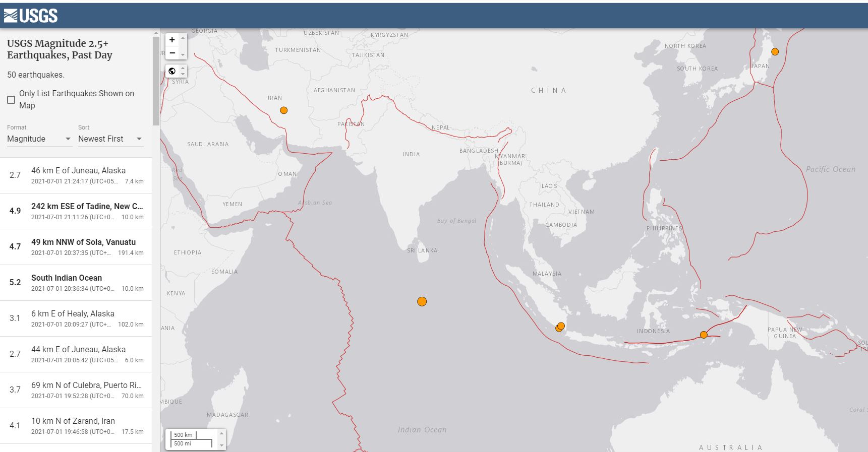Open the South Indian Ocean 5.2 earthquake
Image resolution: width=868 pixels, height=452 pixels.
pos(76,283)
